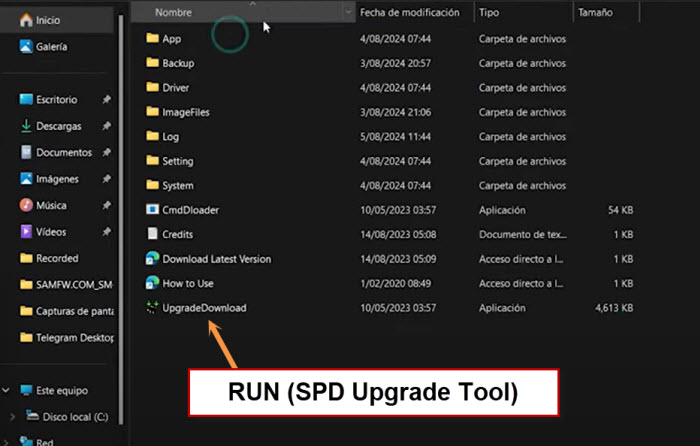This screenshot has height=446, width=700.
Task: Click the Log folder icon
Action: pos(153,136)
